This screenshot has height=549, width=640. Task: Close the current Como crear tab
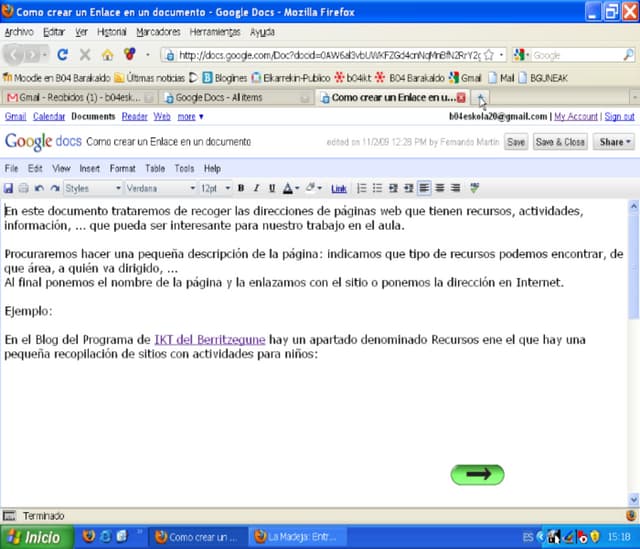coord(461,98)
